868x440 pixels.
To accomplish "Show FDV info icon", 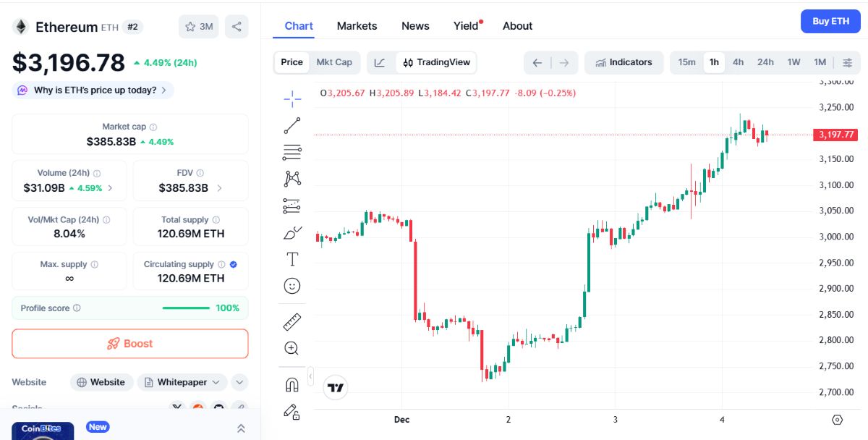I will (x=200, y=174).
